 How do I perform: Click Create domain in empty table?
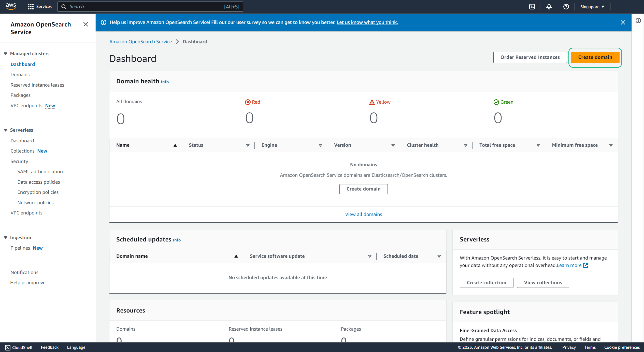point(363,189)
